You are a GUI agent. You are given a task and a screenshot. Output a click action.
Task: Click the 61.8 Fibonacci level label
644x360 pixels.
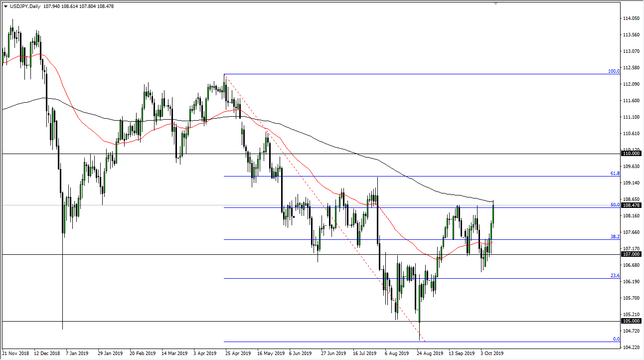coord(615,174)
